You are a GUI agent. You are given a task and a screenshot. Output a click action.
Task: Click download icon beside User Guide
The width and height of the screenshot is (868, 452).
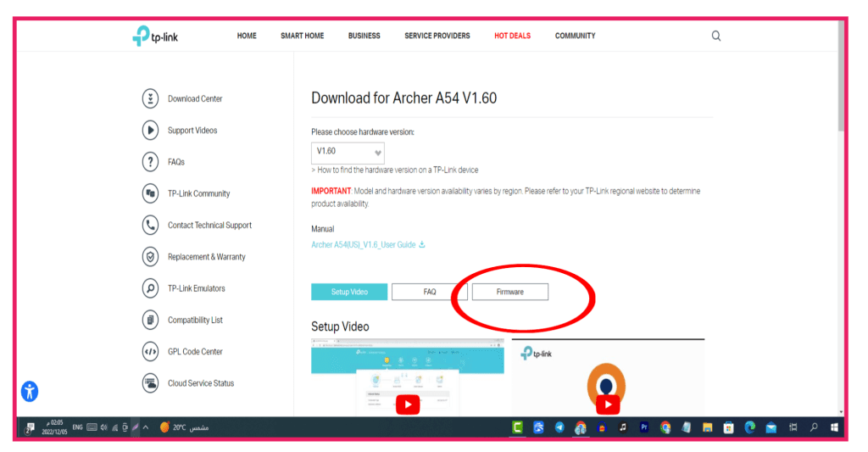(422, 244)
